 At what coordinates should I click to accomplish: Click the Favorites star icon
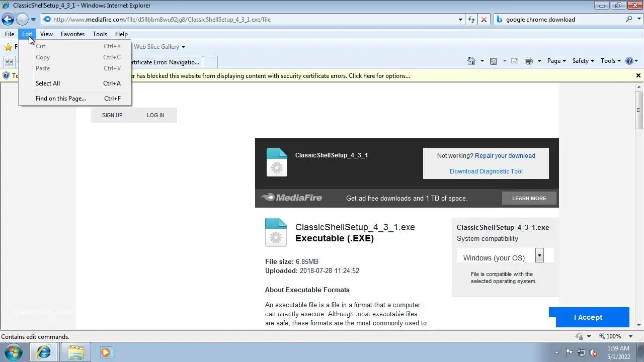point(8,47)
